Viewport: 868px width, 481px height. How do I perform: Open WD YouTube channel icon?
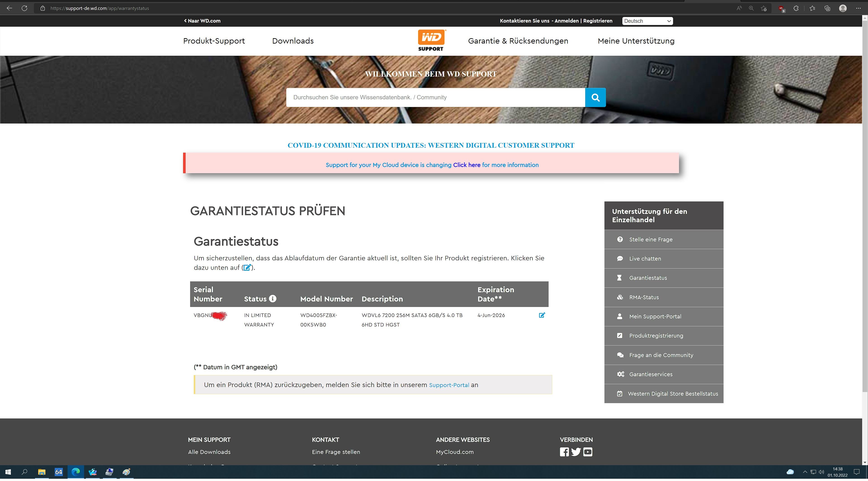point(588,452)
